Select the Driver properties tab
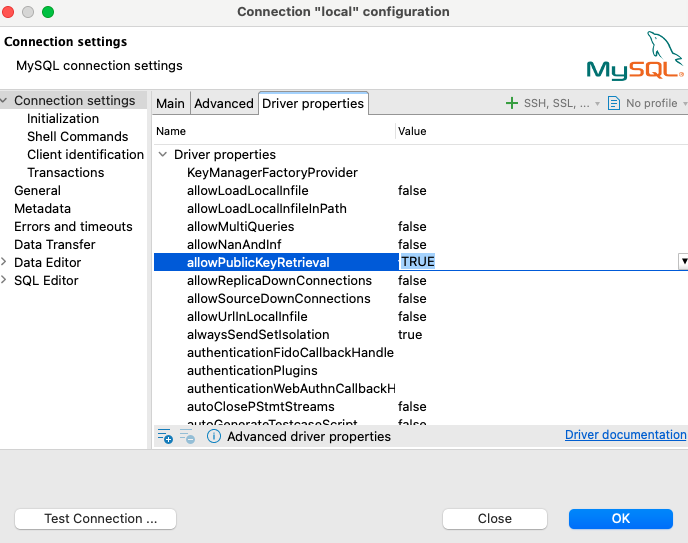688x543 pixels. click(x=313, y=104)
